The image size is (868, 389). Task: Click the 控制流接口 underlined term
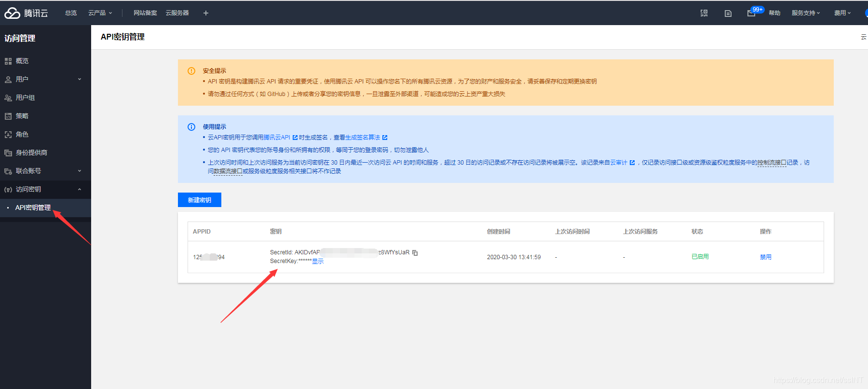[x=772, y=163]
